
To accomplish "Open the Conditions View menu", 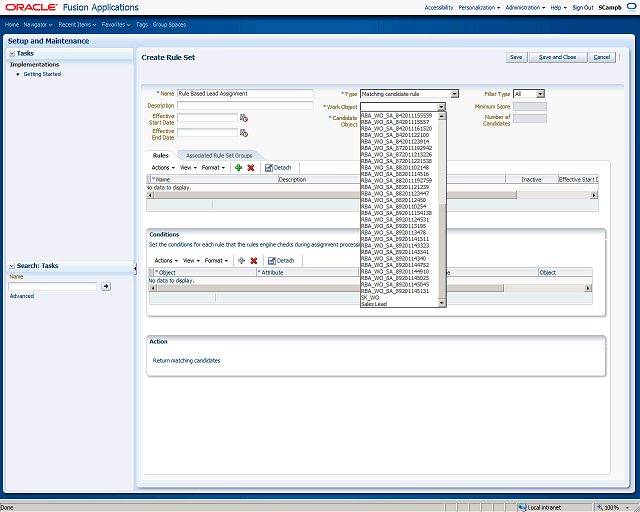I will 191,260.
